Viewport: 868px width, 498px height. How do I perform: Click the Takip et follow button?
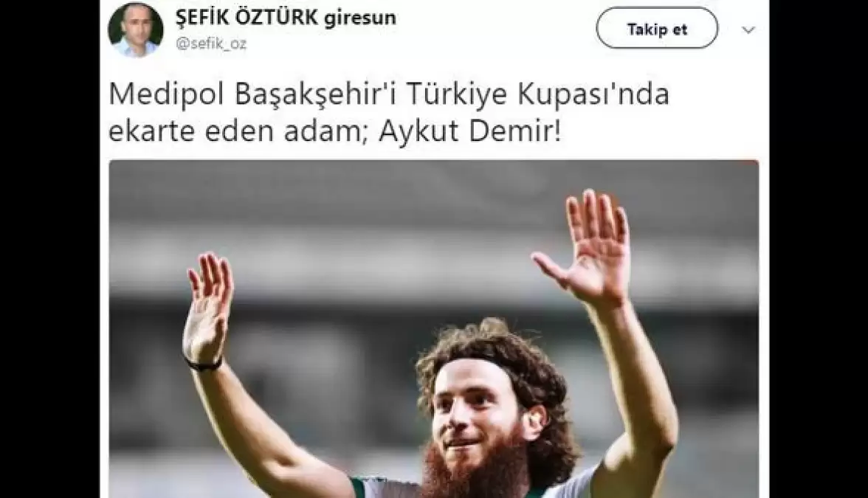tap(657, 28)
